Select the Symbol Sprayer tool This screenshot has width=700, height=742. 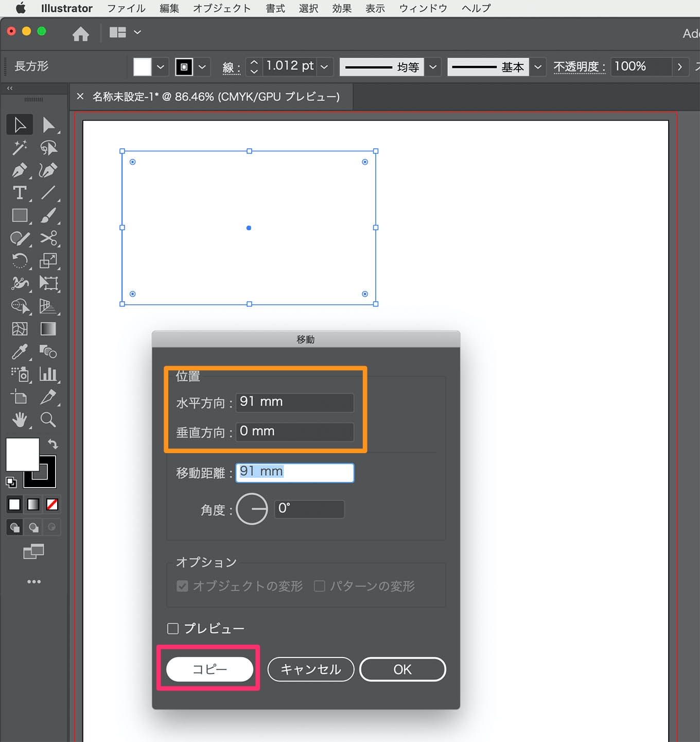[x=20, y=374]
